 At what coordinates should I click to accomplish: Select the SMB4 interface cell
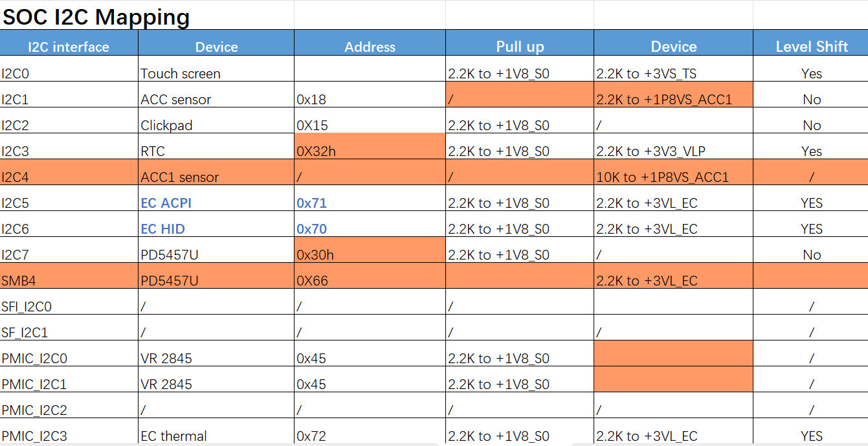pos(69,276)
